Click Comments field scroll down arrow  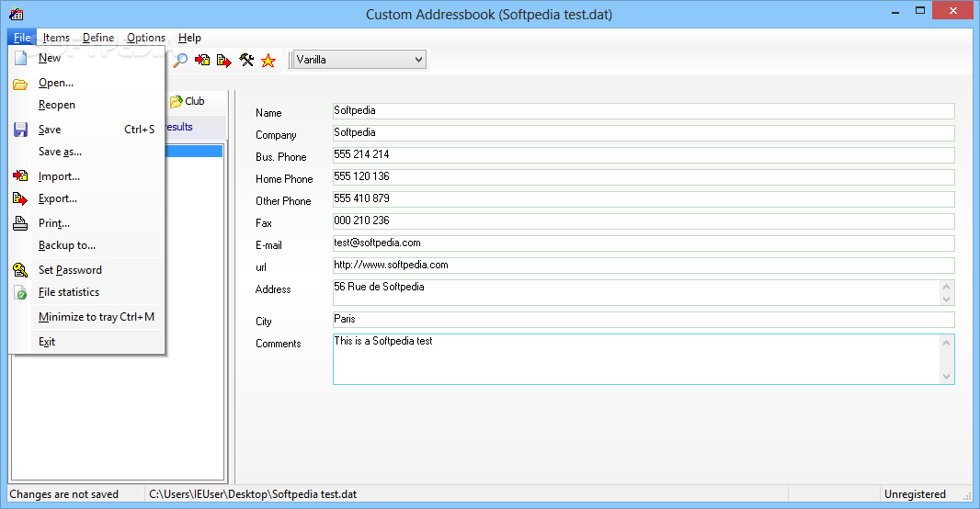point(946,377)
